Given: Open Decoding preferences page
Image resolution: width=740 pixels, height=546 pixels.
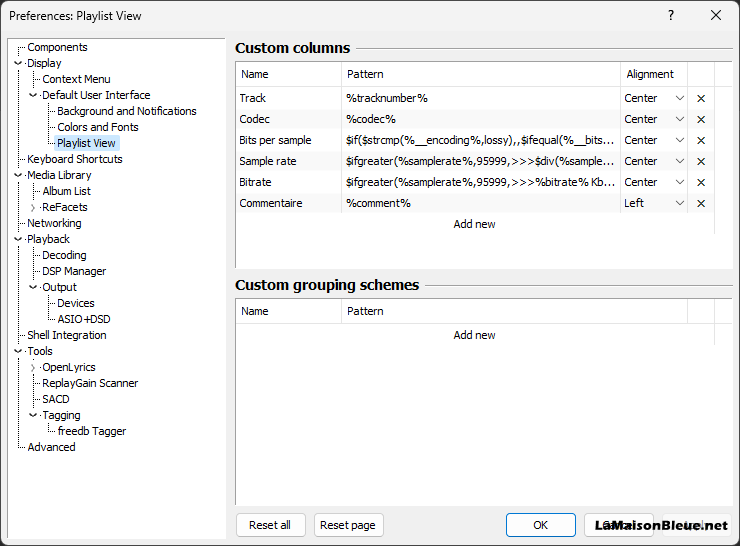Looking at the screenshot, I should (x=64, y=255).
